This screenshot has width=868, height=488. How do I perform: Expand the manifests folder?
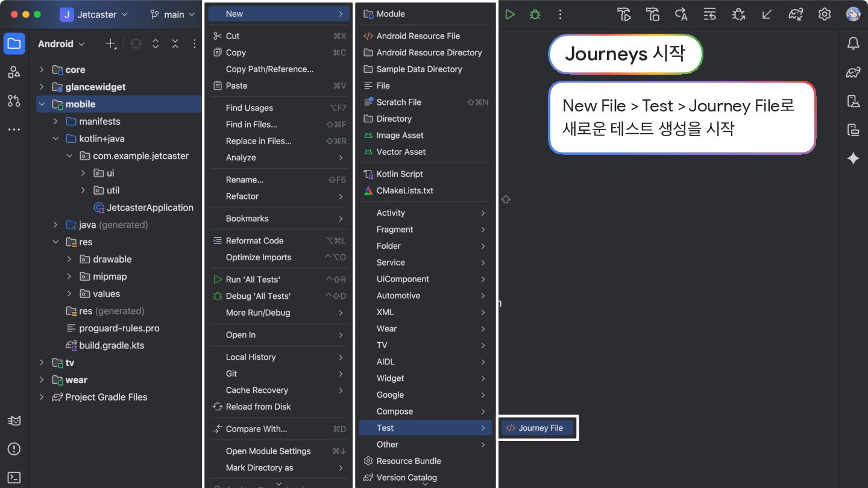coord(55,122)
